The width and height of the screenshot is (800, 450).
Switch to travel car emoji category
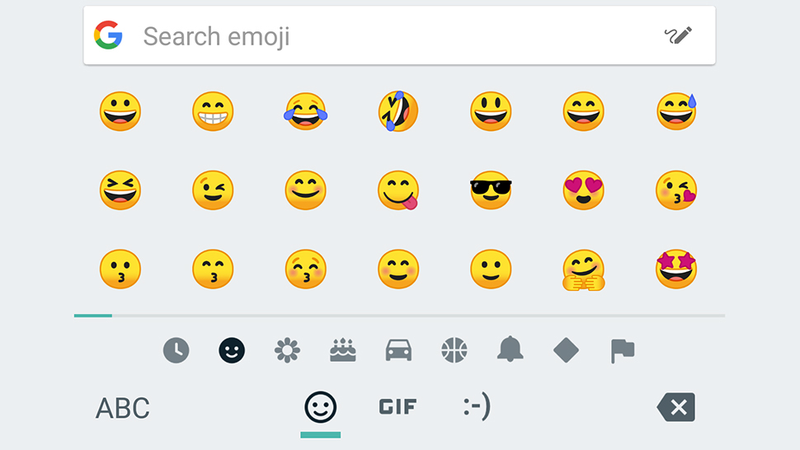pyautogui.click(x=398, y=351)
